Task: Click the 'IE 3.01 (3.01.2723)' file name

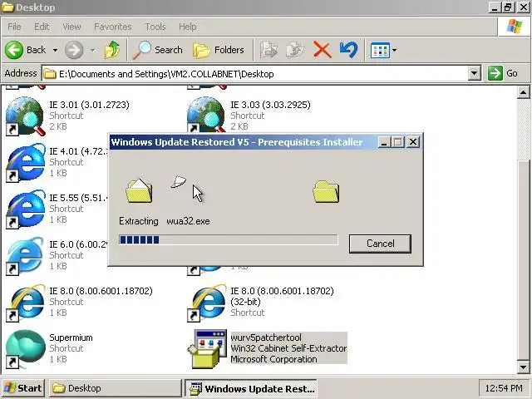Action: 89,105
